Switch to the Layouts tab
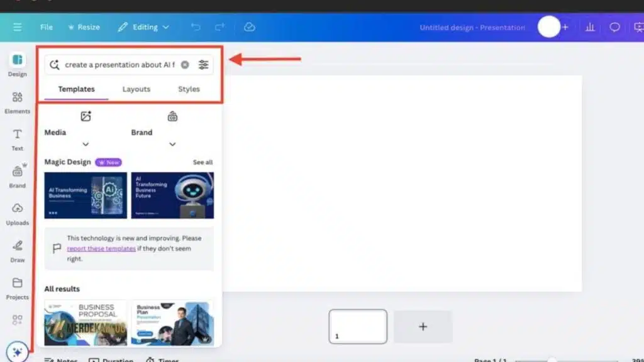The height and width of the screenshot is (362, 644). pyautogui.click(x=136, y=89)
